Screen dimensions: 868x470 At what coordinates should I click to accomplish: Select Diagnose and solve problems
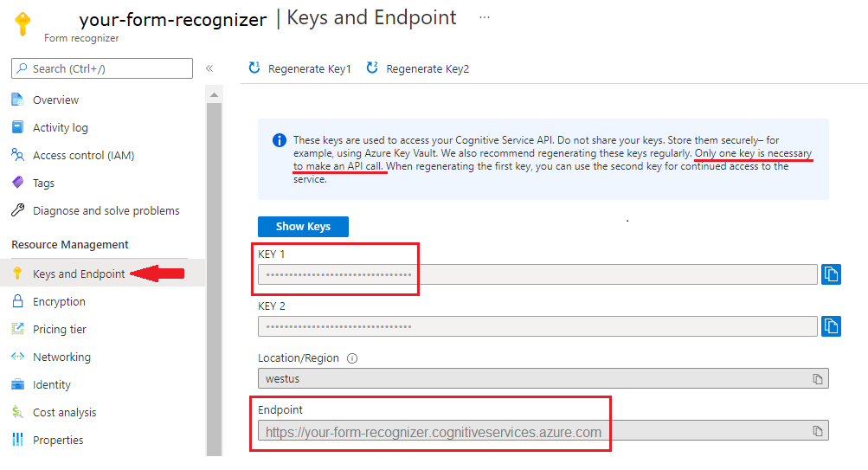106,211
